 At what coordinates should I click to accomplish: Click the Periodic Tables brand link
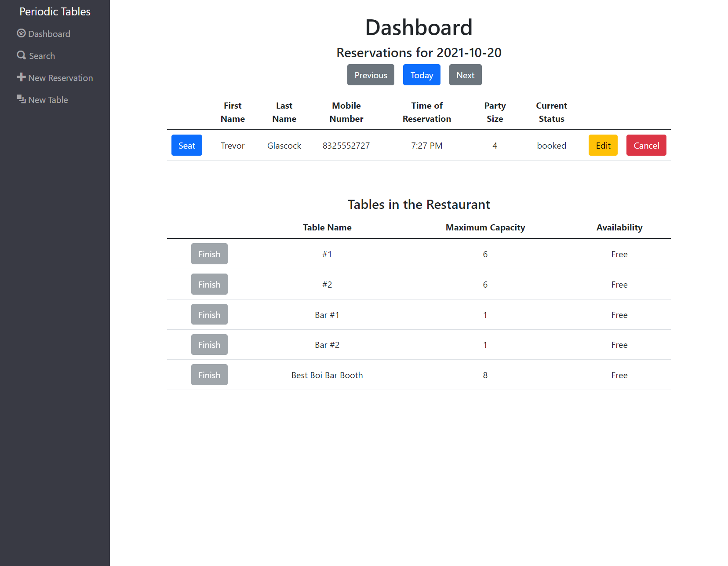pos(55,11)
